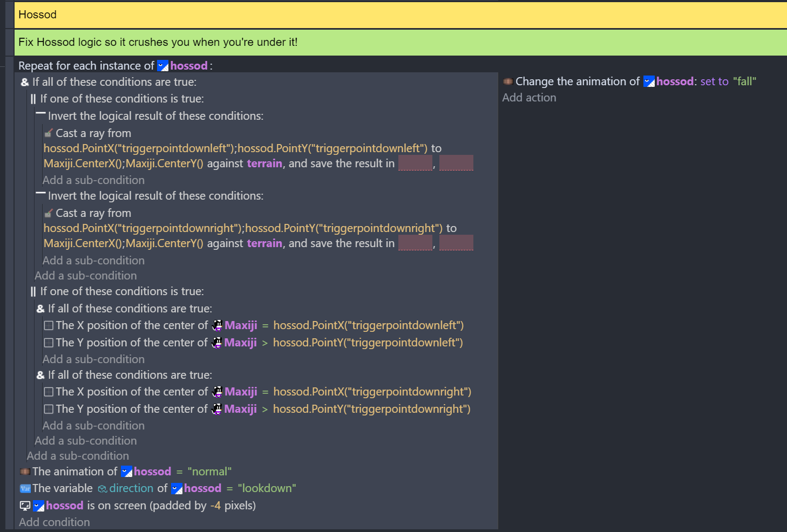Click the ray cast icon for triggerpointdownright
This screenshot has width=787, height=532.
coord(49,213)
